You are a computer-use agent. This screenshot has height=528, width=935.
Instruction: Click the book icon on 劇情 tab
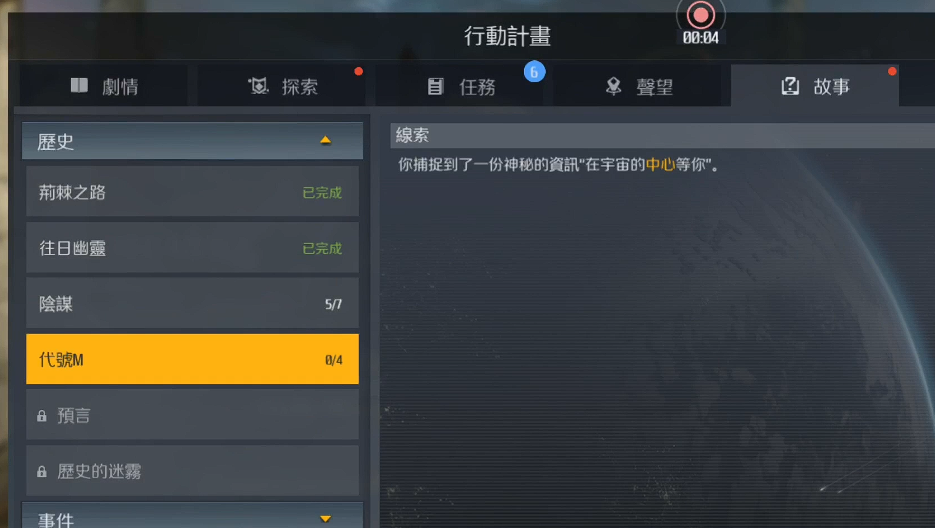pos(79,85)
